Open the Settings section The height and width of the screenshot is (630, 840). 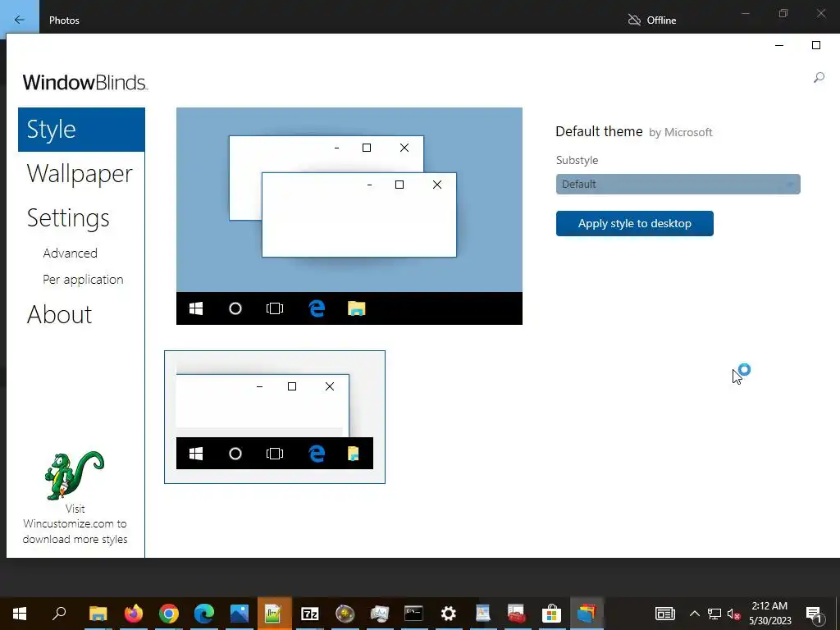pos(68,218)
